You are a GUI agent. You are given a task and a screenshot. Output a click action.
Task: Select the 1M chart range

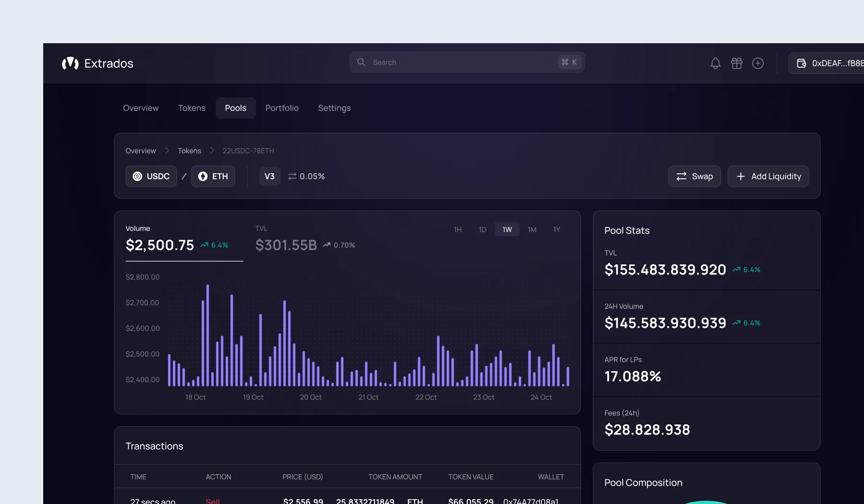(532, 230)
